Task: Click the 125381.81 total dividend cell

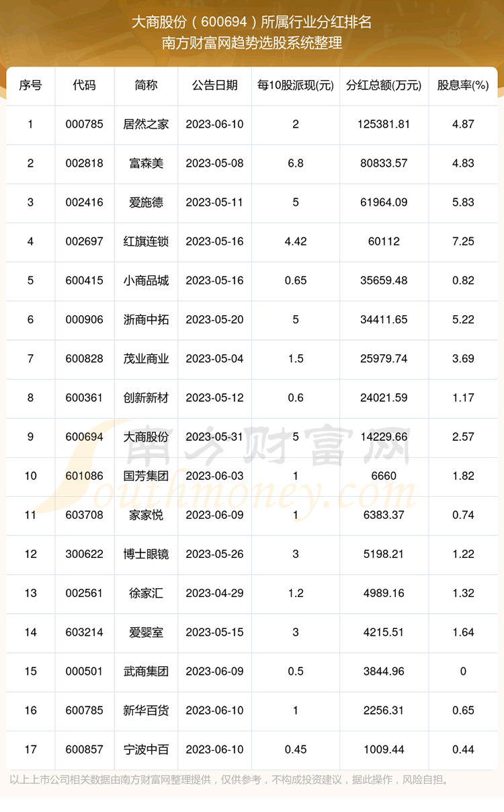Action: coord(384,124)
